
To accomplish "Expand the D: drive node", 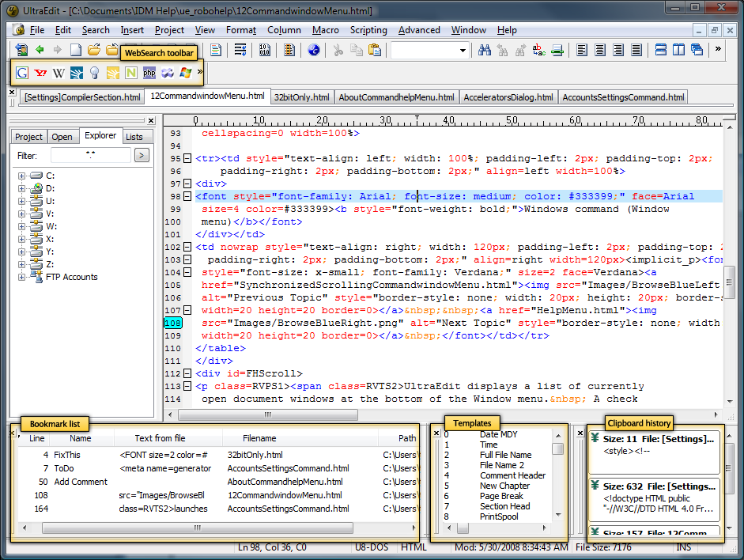I will 21,188.
